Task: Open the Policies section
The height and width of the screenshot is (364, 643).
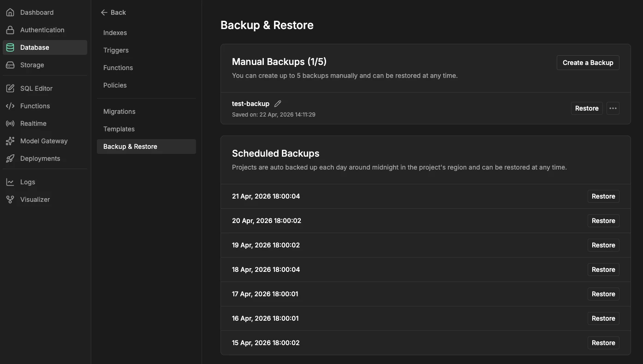Action: point(115,85)
